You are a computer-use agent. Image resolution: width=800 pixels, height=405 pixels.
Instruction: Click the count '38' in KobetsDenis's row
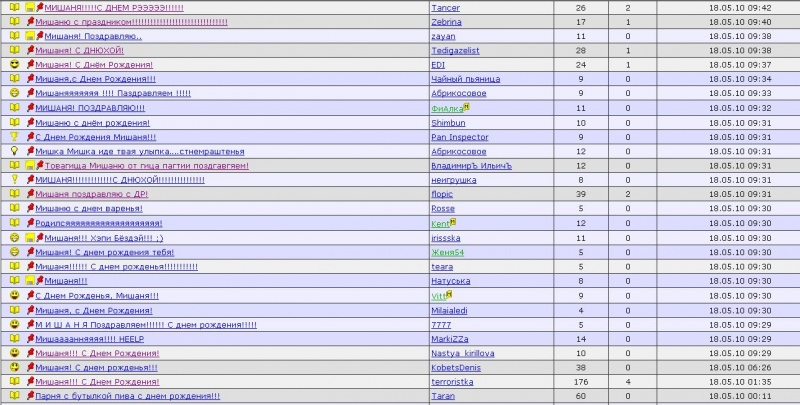point(581,368)
